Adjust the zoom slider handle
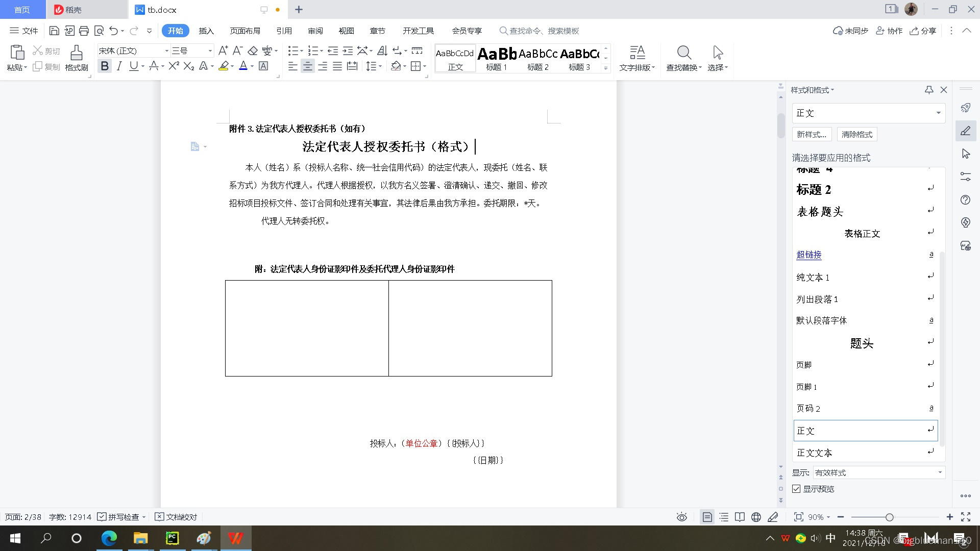This screenshot has width=980, height=551. click(889, 517)
